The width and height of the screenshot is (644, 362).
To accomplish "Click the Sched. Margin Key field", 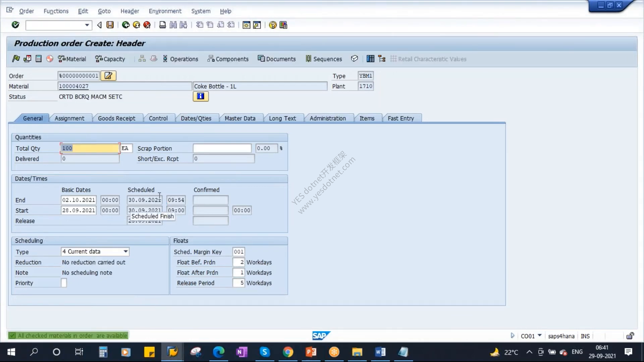I will pos(238,252).
